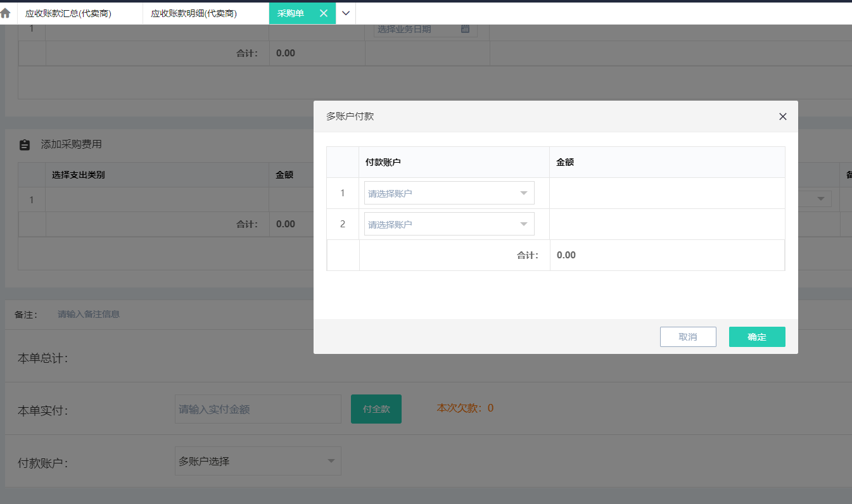Open the second row 请选择账户 dropdown
Screen dimensions: 852x504
pos(449,224)
